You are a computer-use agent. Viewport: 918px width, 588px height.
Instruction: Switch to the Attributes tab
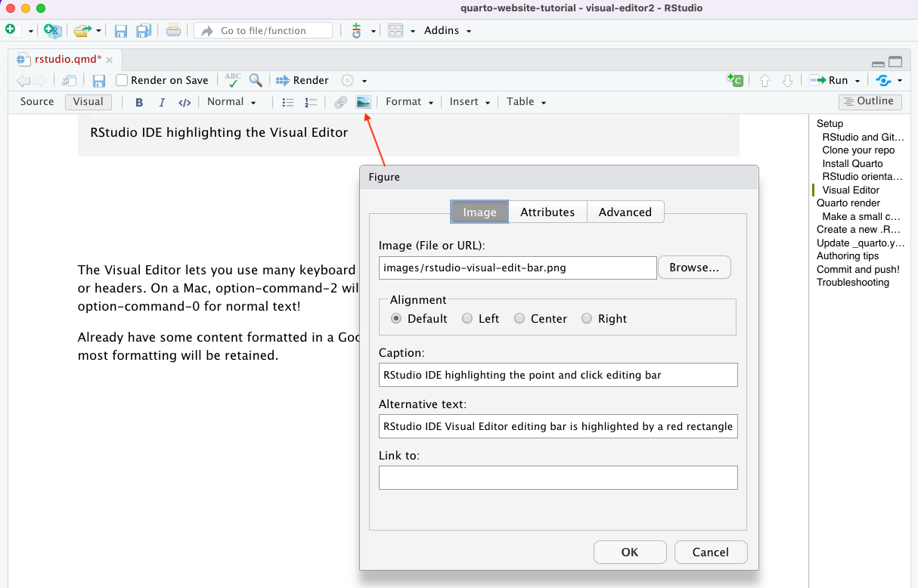click(548, 212)
